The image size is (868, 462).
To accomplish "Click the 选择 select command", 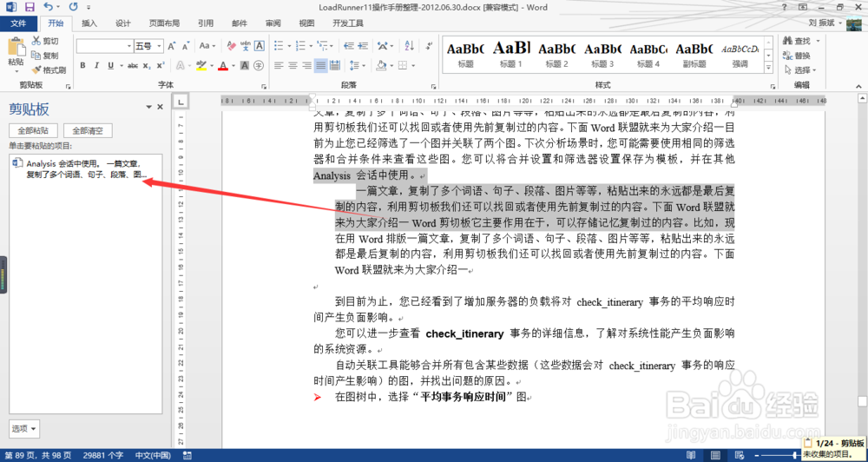I will tap(800, 70).
